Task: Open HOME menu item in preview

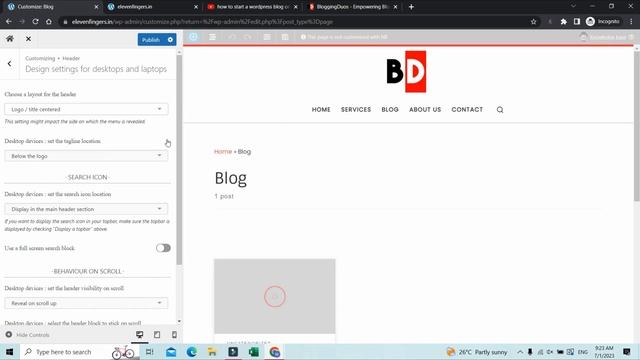Action: pyautogui.click(x=321, y=109)
